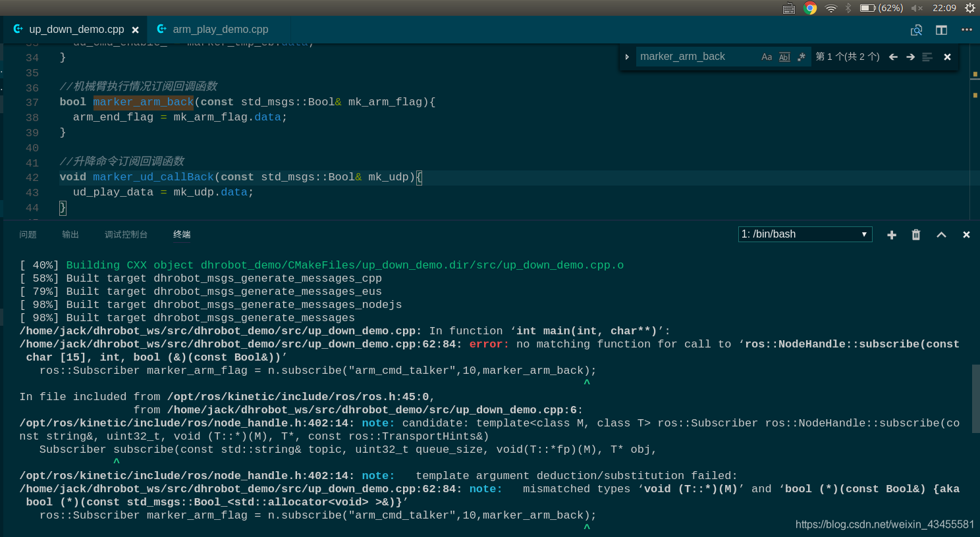Open the search-in-editor preview icon
Image resolution: width=980 pixels, height=537 pixels.
pos(916,30)
